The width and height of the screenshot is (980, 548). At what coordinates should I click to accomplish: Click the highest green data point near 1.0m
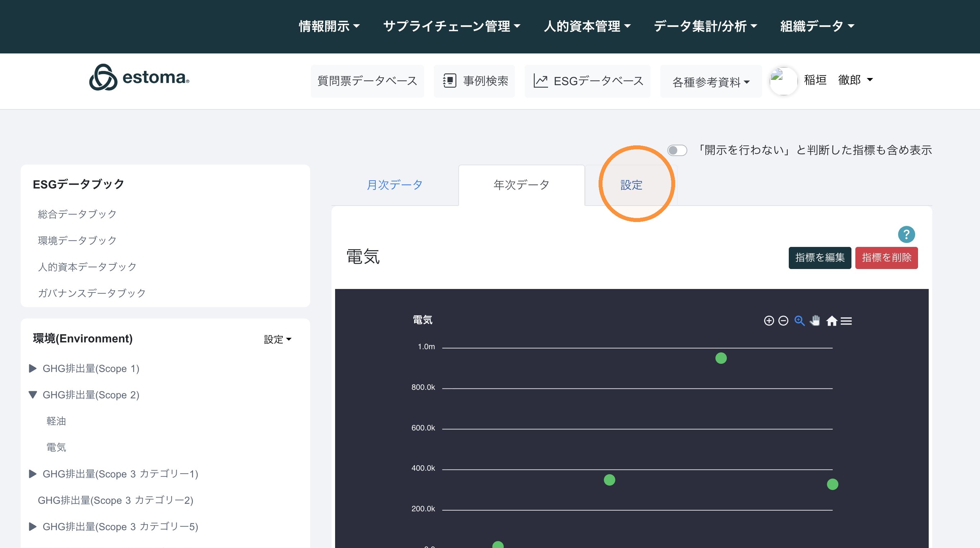[721, 358]
